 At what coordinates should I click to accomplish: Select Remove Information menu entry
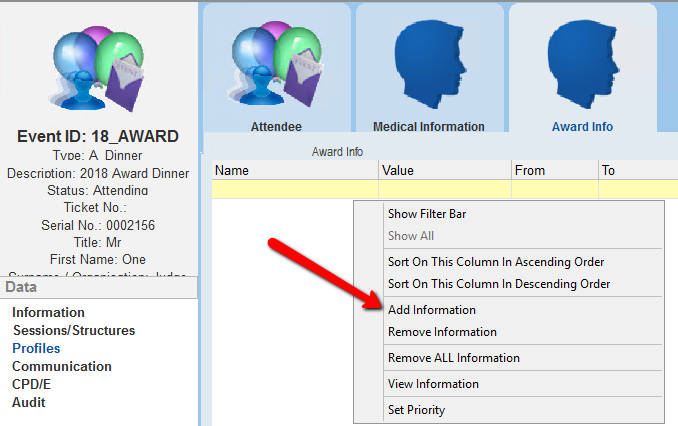pos(442,332)
